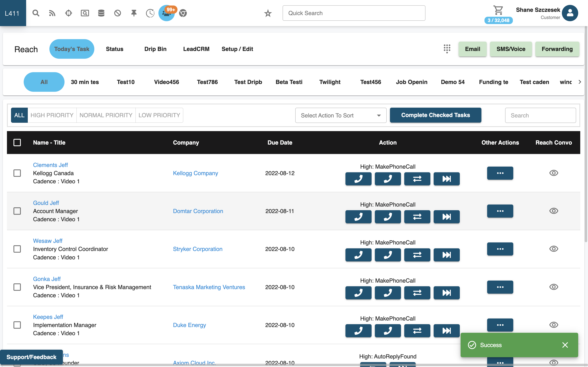
Task: Click swap arrows icon for Gould Jeff
Action: point(417,217)
